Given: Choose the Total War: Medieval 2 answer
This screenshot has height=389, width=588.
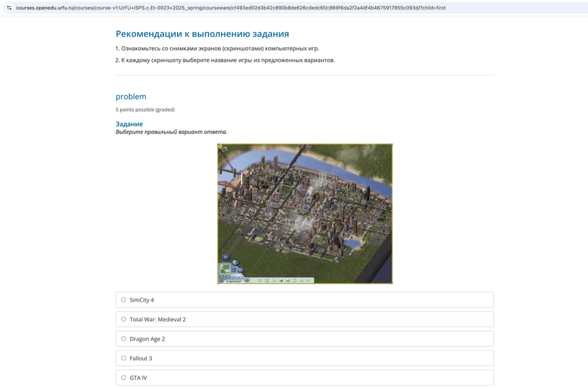Looking at the screenshot, I should 123,319.
